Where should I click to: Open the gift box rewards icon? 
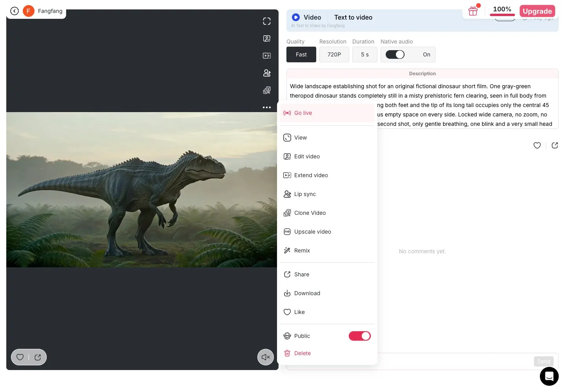pyautogui.click(x=473, y=11)
